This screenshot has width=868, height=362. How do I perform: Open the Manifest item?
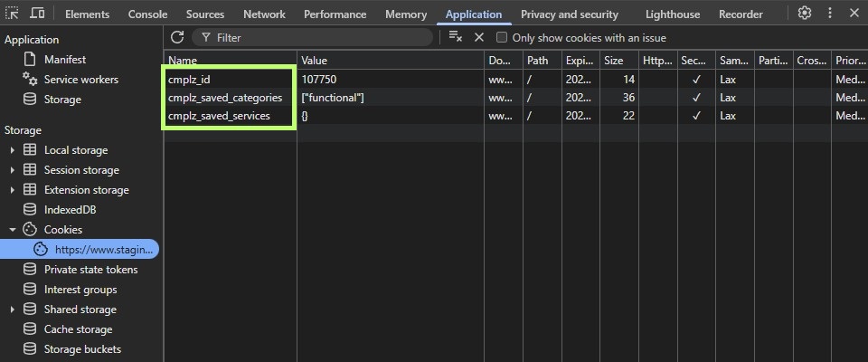click(x=65, y=60)
